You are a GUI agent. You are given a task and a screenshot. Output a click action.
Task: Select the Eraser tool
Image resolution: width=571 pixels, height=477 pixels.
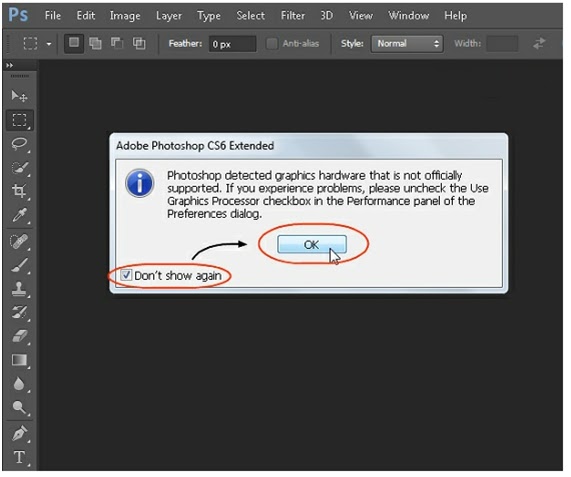[x=19, y=336]
